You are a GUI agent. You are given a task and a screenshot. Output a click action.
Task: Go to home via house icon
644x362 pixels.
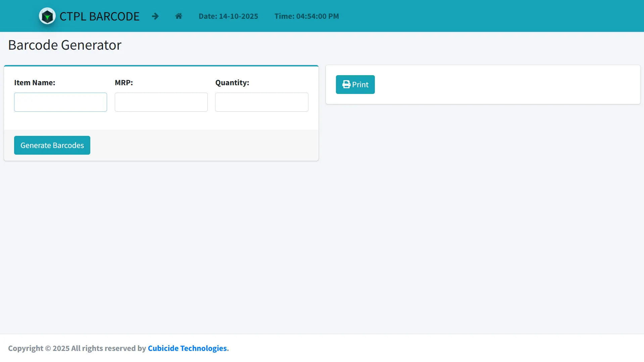click(x=179, y=16)
